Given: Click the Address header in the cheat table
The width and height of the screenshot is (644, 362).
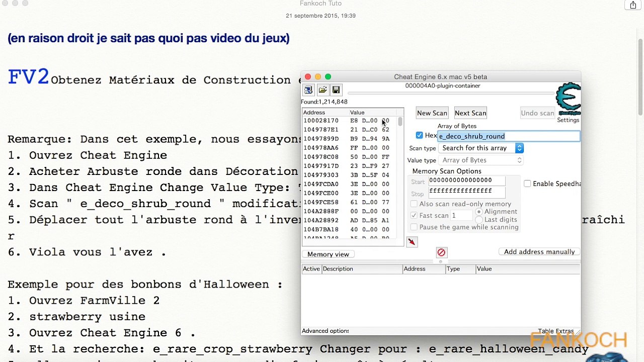Looking at the screenshot, I should (x=424, y=269).
